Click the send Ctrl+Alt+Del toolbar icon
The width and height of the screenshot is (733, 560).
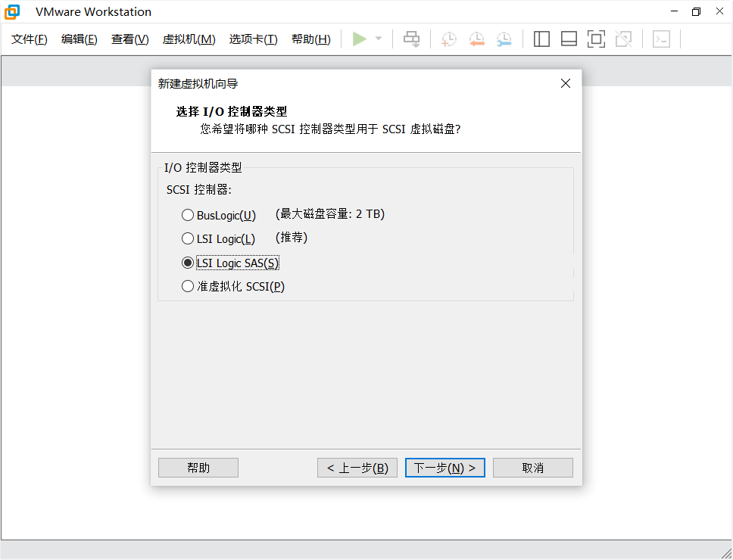pos(411,39)
